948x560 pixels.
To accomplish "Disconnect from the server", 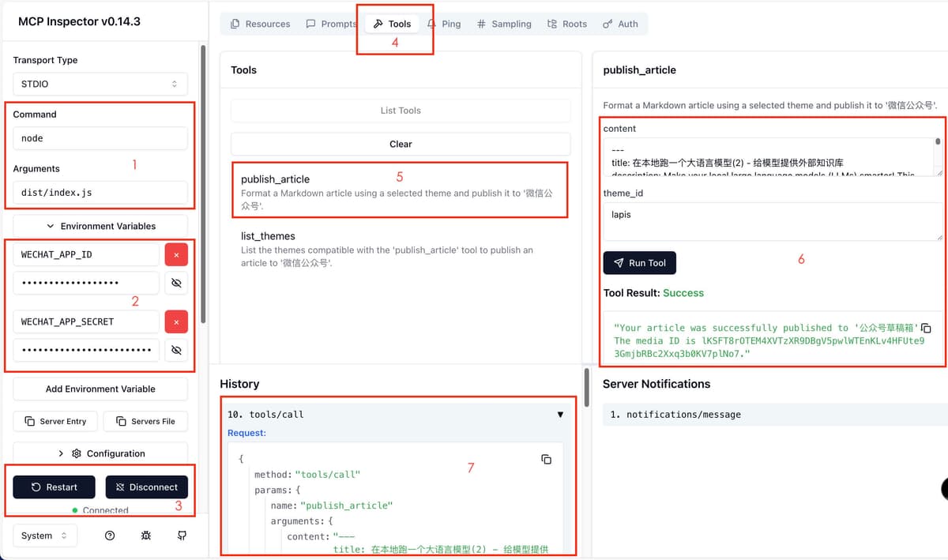I will pyautogui.click(x=147, y=487).
